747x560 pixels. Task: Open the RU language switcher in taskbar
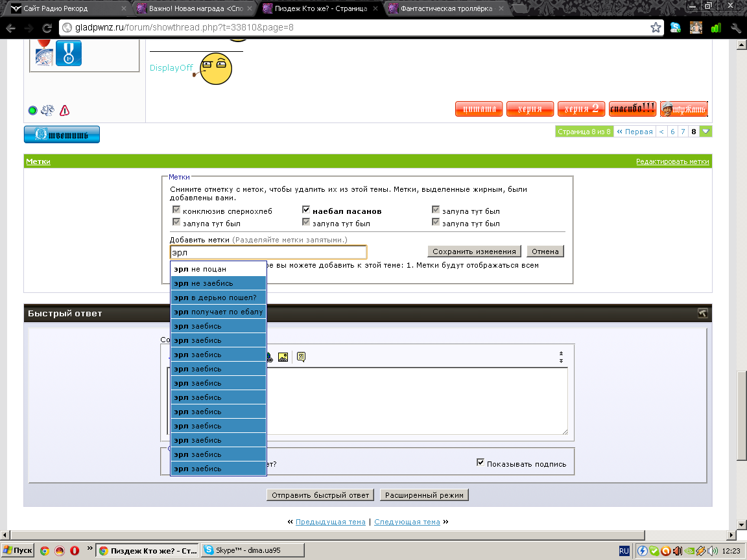(624, 550)
